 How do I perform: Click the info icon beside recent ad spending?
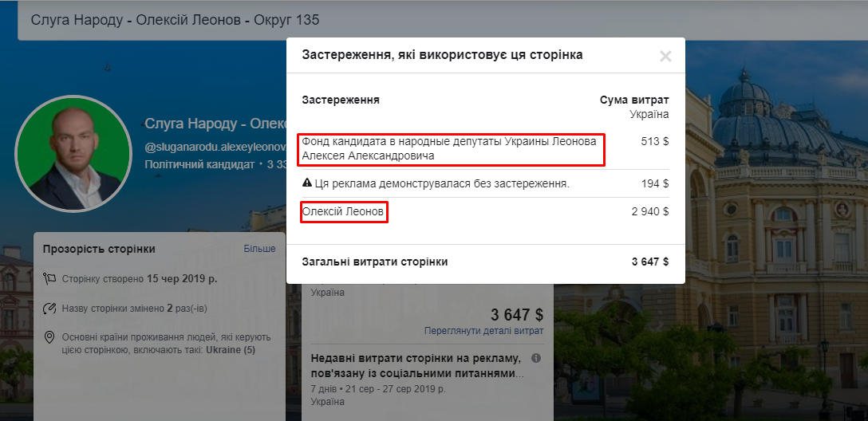click(536, 358)
